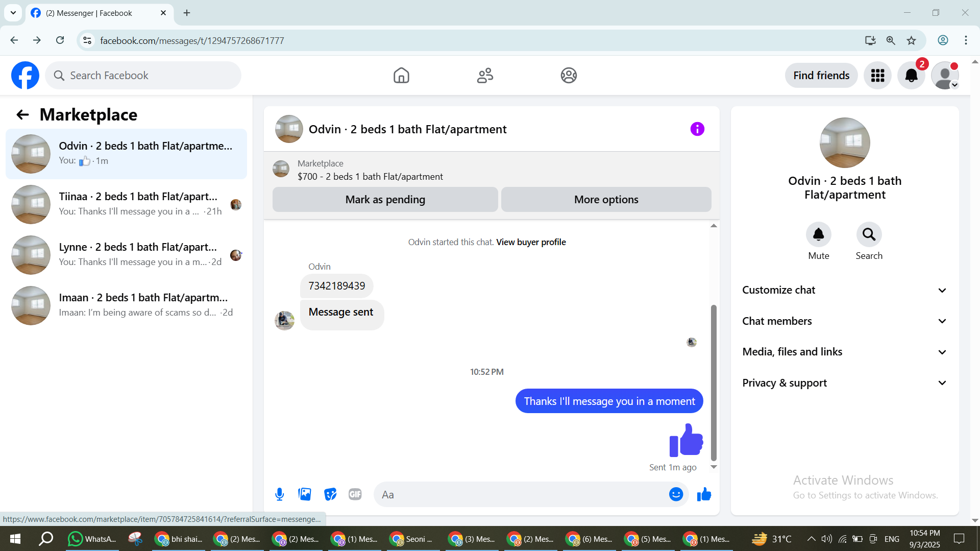Open conversation information purple icon

click(697, 129)
